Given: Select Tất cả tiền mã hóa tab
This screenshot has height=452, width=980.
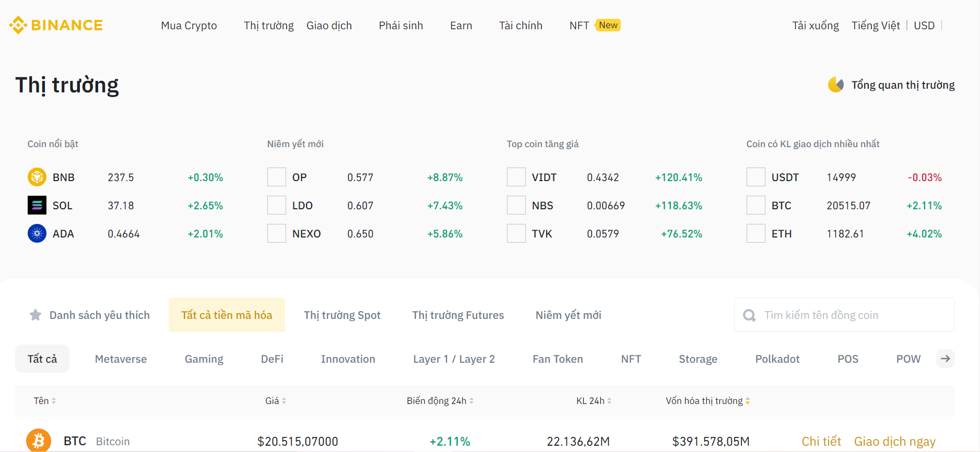Looking at the screenshot, I should point(227,315).
